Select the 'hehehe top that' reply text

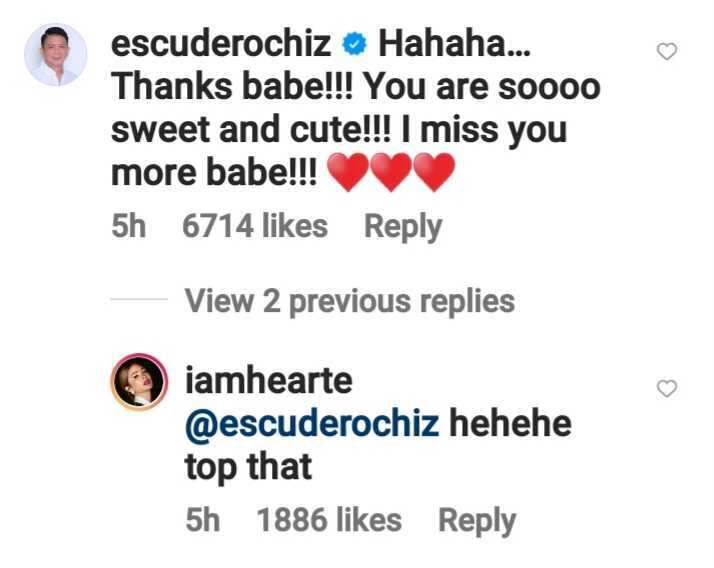378,445
